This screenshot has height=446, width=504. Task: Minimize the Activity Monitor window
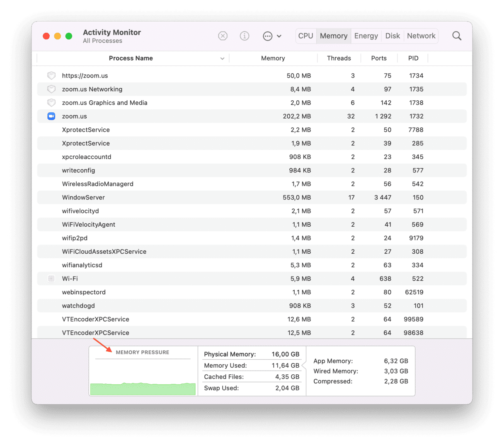58,36
